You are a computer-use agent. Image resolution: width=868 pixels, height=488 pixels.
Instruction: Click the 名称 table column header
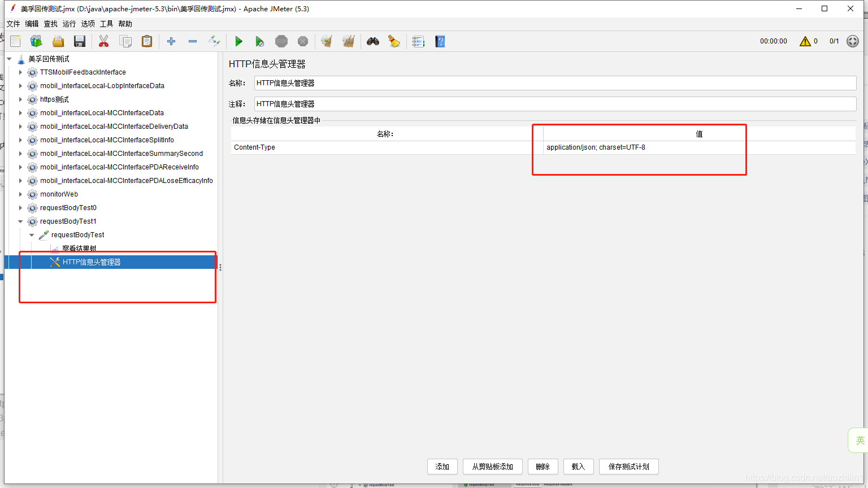387,134
